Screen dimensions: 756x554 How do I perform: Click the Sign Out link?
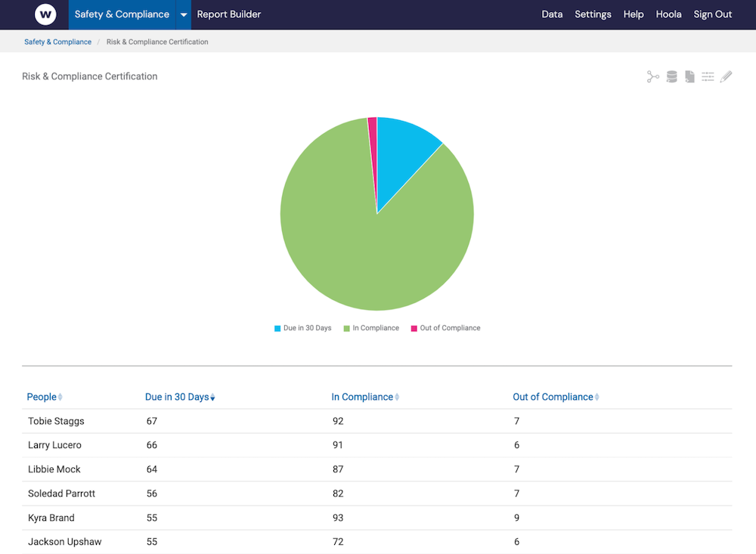[x=712, y=14]
